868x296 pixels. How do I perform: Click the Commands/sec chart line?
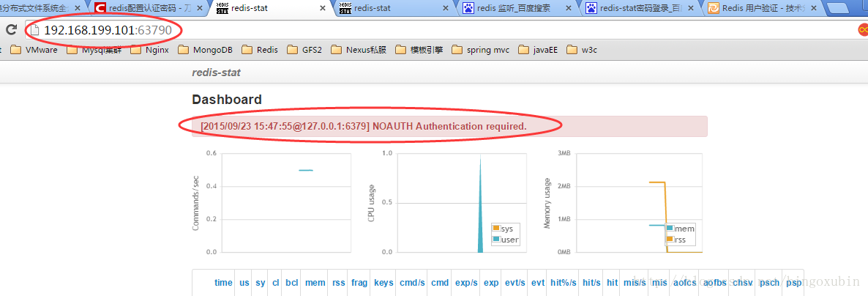coord(306,170)
